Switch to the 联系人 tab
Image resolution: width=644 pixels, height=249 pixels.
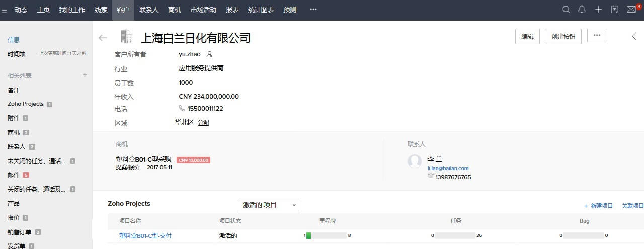(149, 10)
